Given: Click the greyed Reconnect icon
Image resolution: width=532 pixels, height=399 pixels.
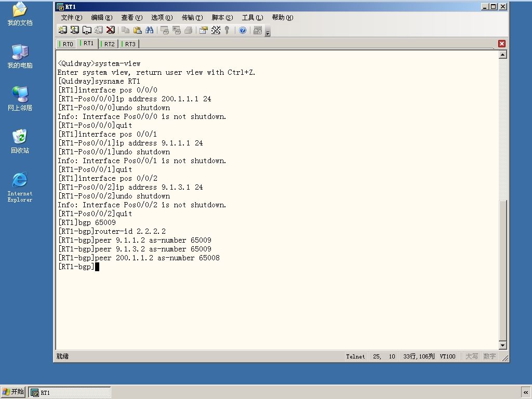Looking at the screenshot, I should 99,30.
